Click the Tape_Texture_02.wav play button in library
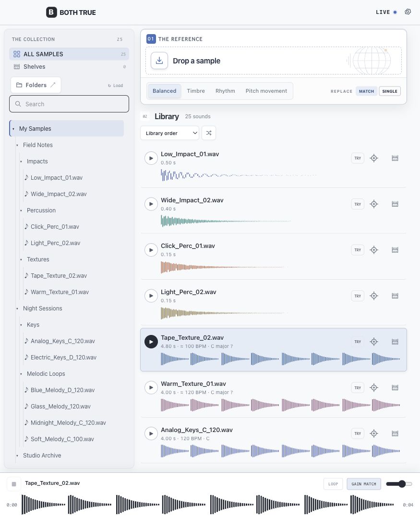Viewport: 420px width, 519px height. point(151,342)
